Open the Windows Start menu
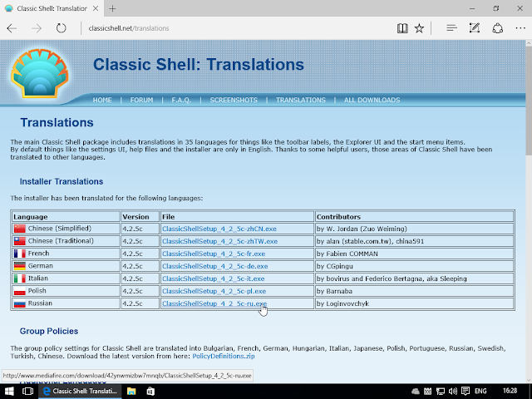 coord(9,392)
